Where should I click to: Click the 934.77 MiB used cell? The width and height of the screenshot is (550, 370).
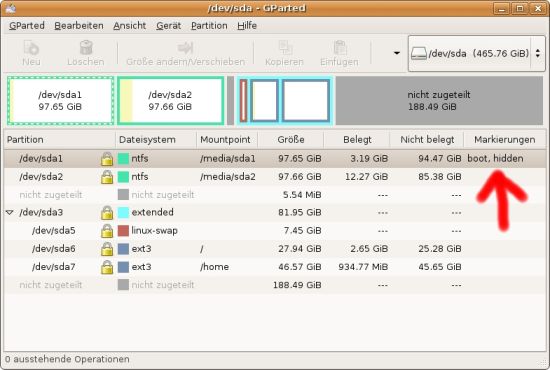(363, 267)
